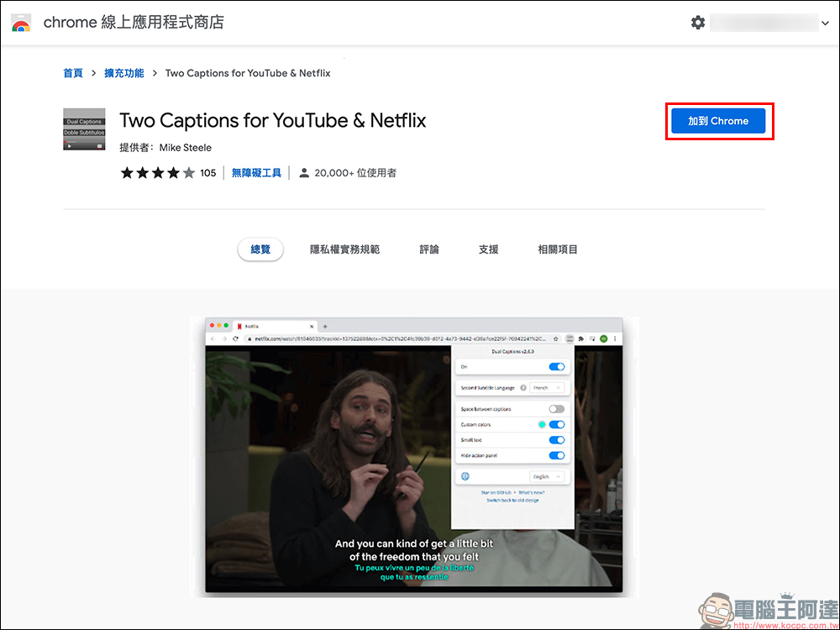Screen dimensions: 840x630
Task: Click the extensions puzzle icon in screenshot browser
Action: (x=581, y=339)
